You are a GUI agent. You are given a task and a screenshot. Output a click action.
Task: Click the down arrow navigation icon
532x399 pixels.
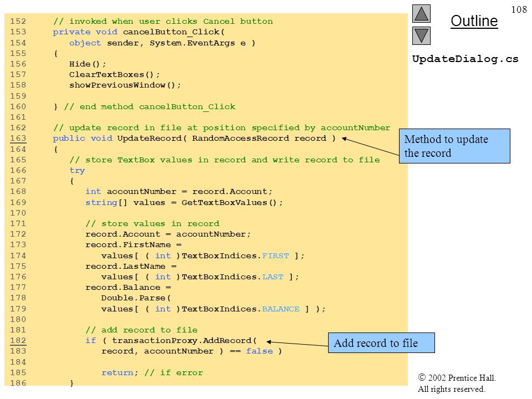pos(421,35)
